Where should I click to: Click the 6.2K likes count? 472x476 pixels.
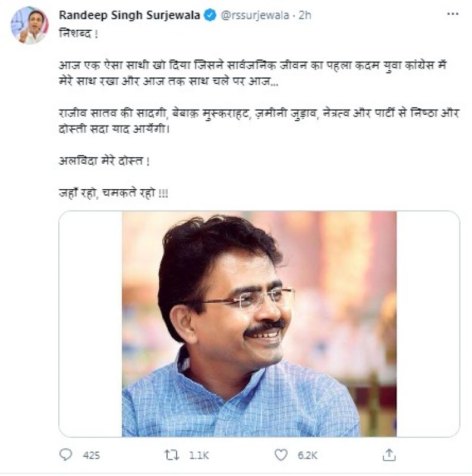tap(308, 455)
